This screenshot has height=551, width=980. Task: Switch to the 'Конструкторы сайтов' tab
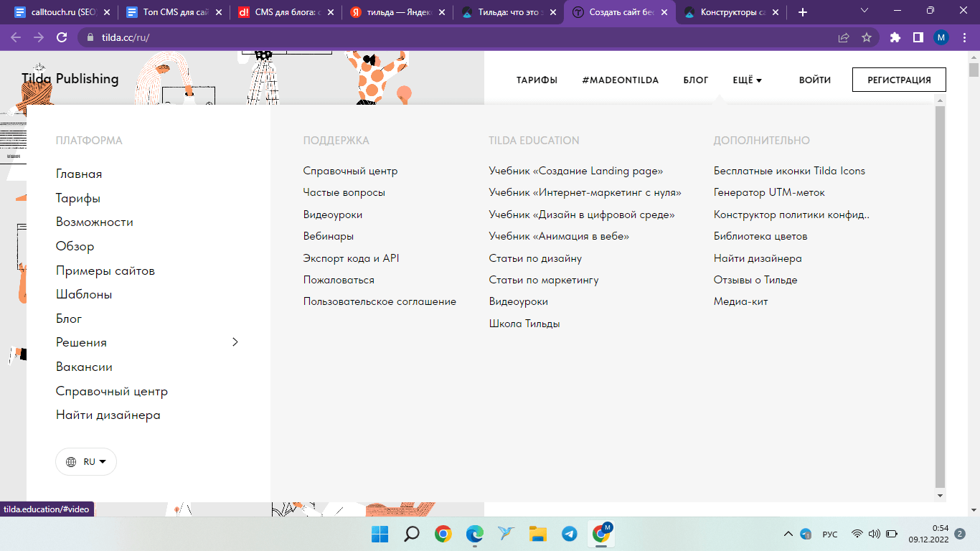(x=732, y=12)
